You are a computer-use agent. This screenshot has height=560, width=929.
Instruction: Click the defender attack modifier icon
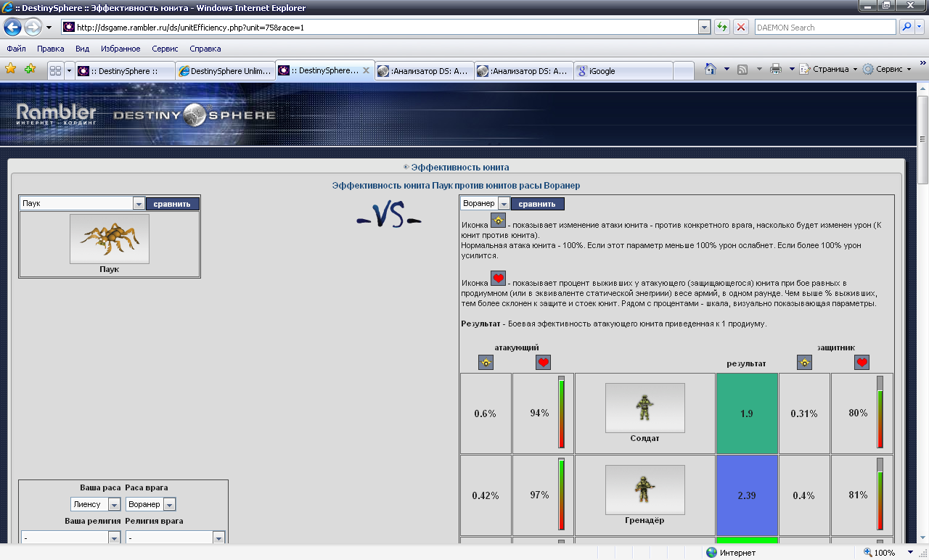click(x=804, y=362)
